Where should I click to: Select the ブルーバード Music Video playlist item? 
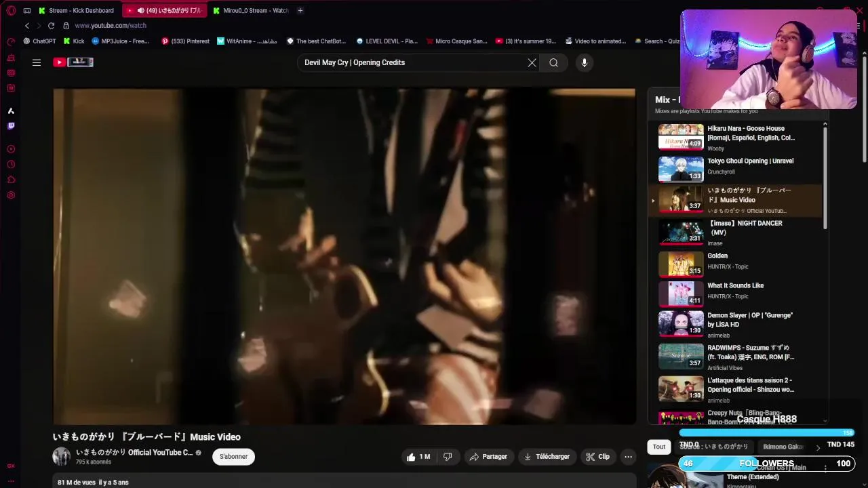(735, 200)
